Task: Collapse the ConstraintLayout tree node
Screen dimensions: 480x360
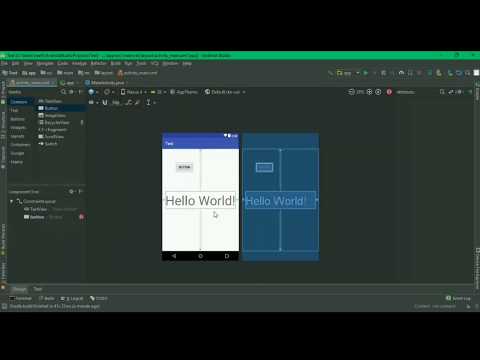Action: (x=12, y=202)
